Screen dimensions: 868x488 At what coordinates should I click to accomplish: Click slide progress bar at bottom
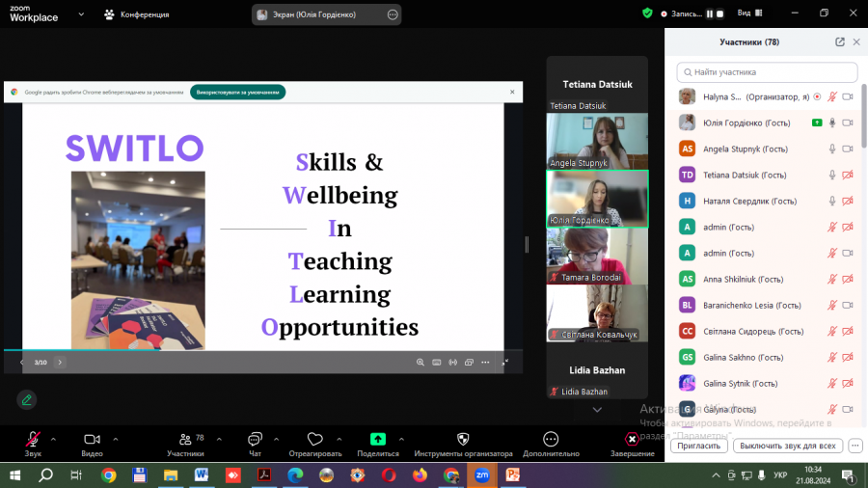263,350
